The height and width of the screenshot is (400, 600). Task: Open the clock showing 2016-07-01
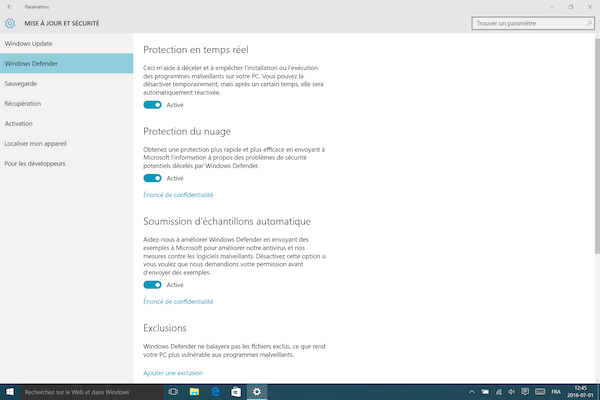pos(580,392)
